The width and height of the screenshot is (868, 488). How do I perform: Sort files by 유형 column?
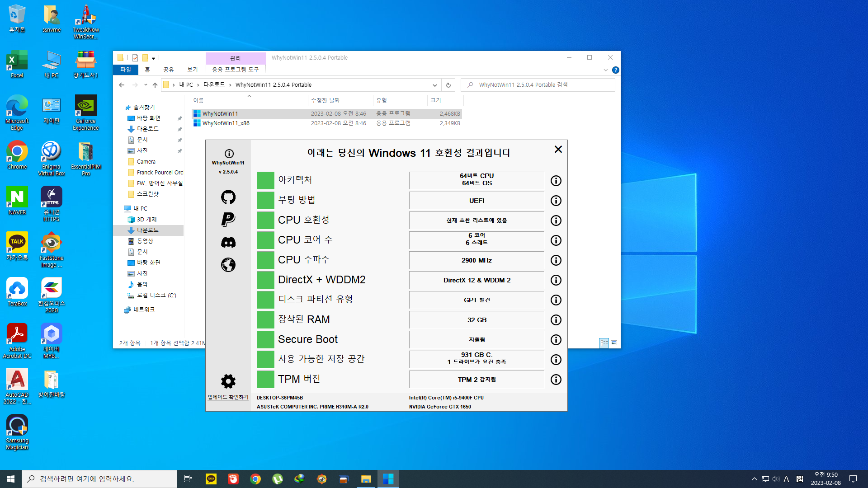tap(400, 100)
